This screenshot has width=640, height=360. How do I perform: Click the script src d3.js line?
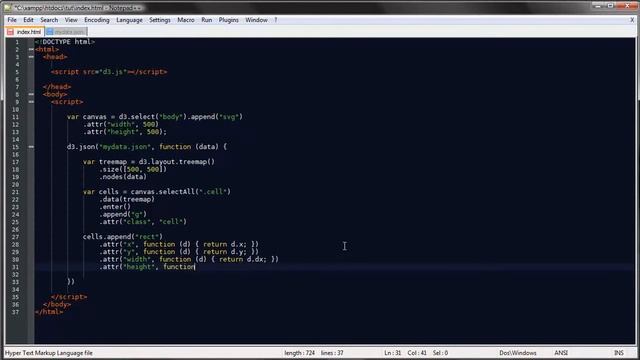[109, 72]
